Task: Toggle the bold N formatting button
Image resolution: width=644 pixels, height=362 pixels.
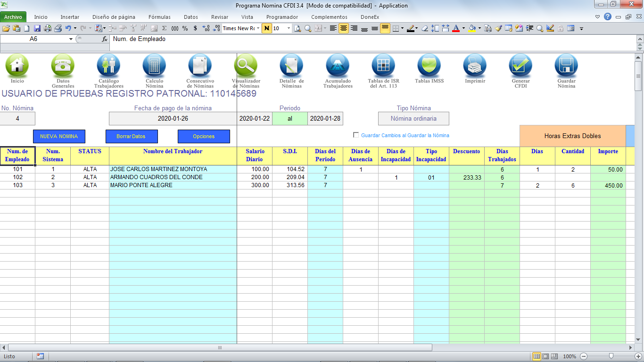Action: (267, 28)
